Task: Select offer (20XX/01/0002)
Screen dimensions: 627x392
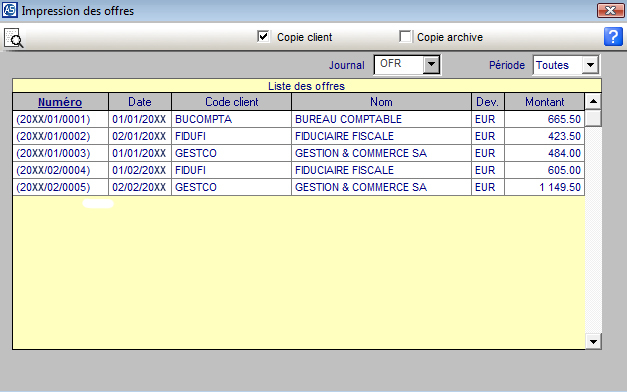Action: coord(53,136)
